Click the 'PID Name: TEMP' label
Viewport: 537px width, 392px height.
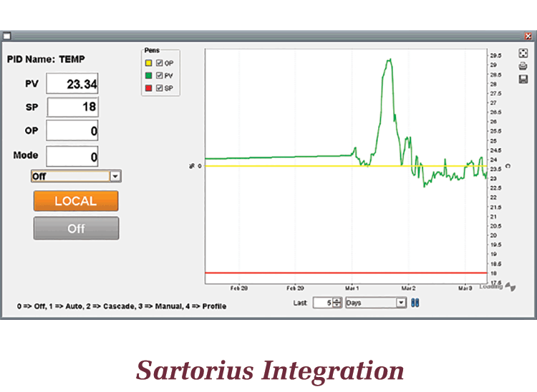click(46, 59)
